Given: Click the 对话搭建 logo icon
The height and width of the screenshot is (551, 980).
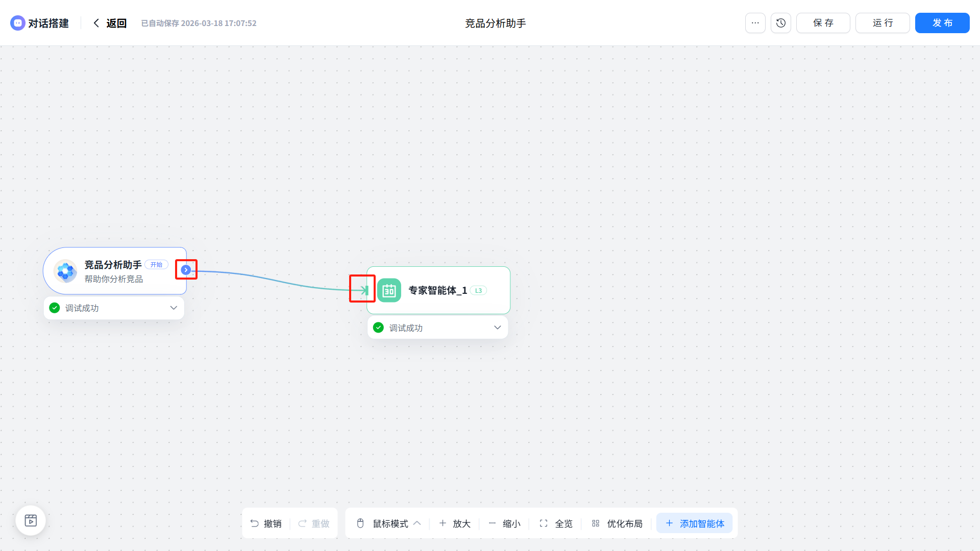Looking at the screenshot, I should point(18,23).
